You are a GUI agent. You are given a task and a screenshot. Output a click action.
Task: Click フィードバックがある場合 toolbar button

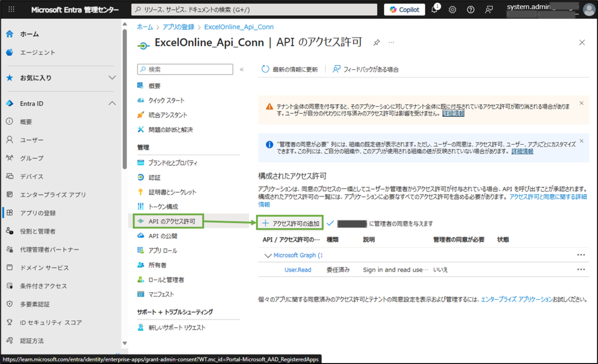click(366, 69)
